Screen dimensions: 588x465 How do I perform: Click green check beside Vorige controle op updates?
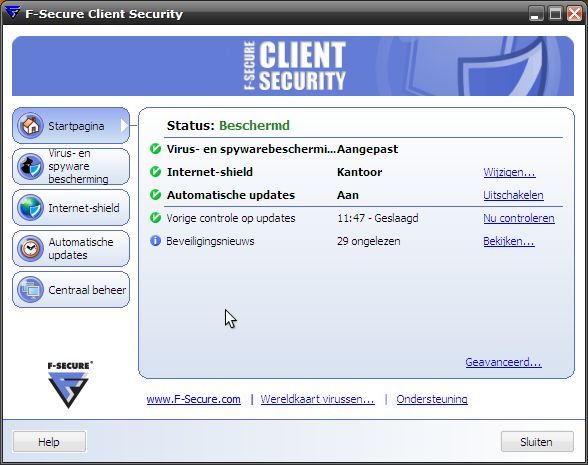point(155,218)
